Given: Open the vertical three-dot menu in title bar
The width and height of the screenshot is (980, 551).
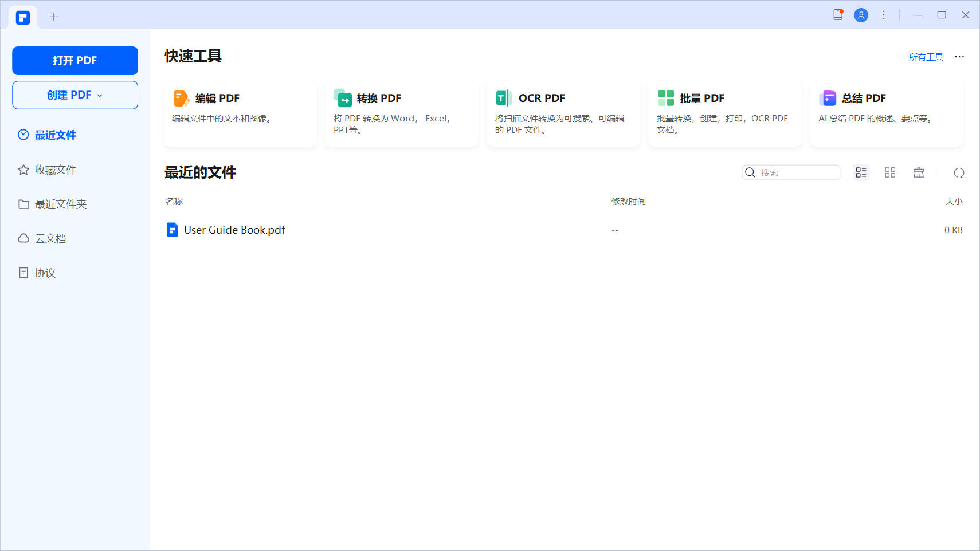Looking at the screenshot, I should pyautogui.click(x=884, y=15).
